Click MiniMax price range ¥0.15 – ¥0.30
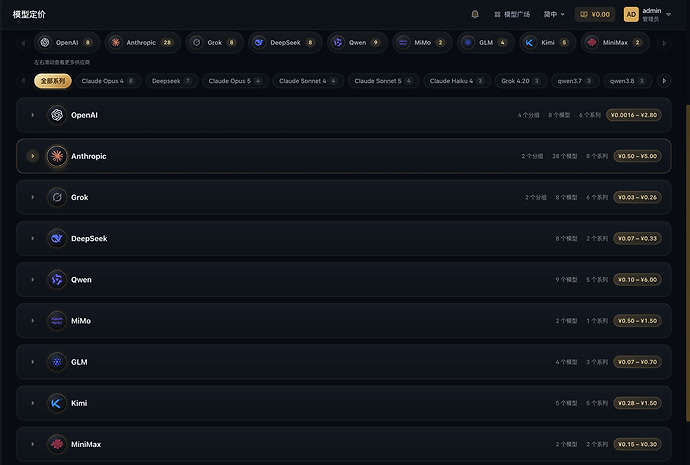 point(637,444)
